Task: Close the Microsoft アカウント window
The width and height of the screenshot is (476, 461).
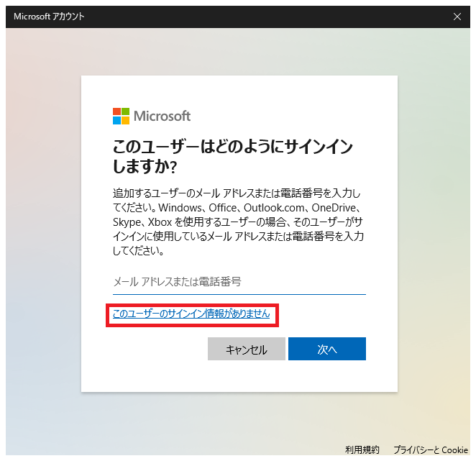Action: [x=457, y=17]
